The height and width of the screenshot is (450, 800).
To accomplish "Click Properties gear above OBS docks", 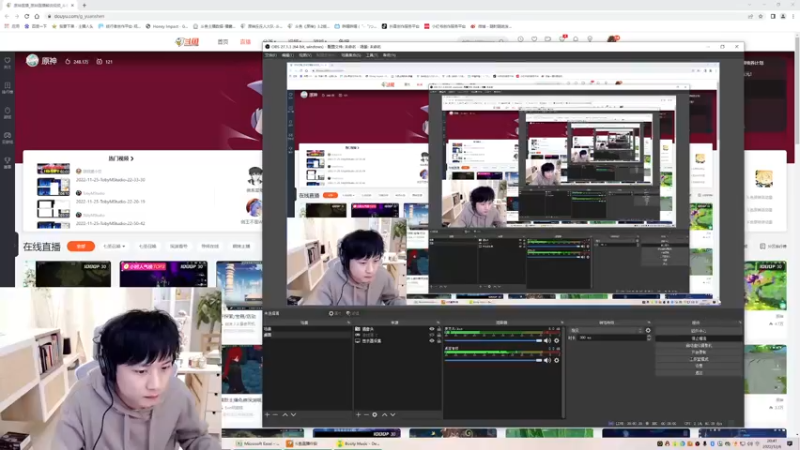I will point(335,313).
